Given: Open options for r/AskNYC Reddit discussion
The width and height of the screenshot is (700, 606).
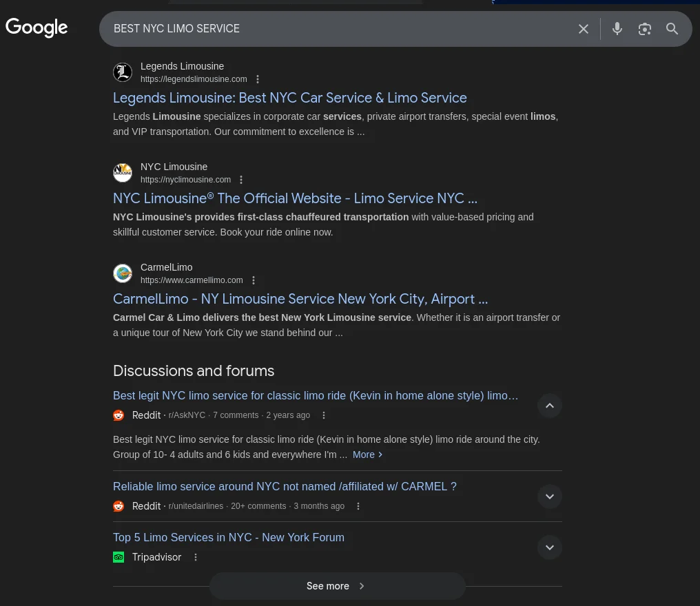Looking at the screenshot, I should (x=324, y=415).
